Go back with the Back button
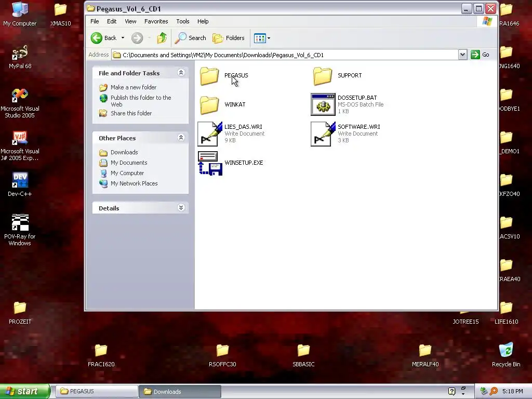This screenshot has height=399, width=532. pyautogui.click(x=104, y=38)
